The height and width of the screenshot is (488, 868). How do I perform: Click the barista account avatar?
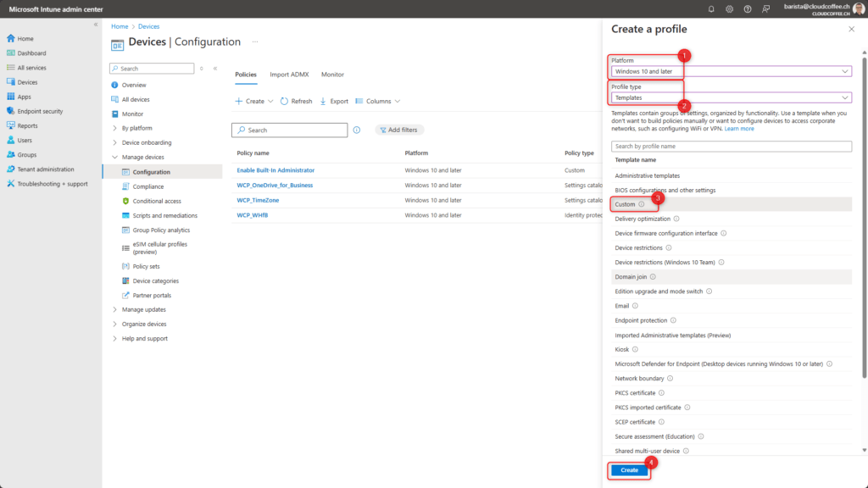tap(860, 8)
